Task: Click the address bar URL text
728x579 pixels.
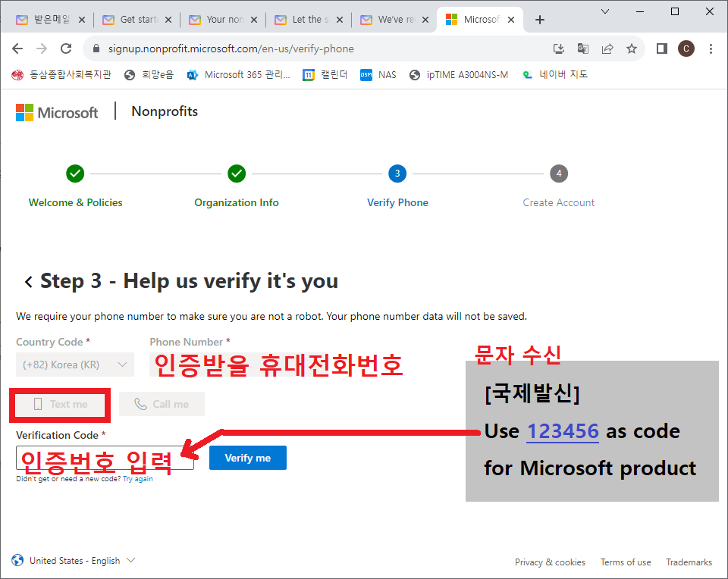Action: (x=231, y=49)
